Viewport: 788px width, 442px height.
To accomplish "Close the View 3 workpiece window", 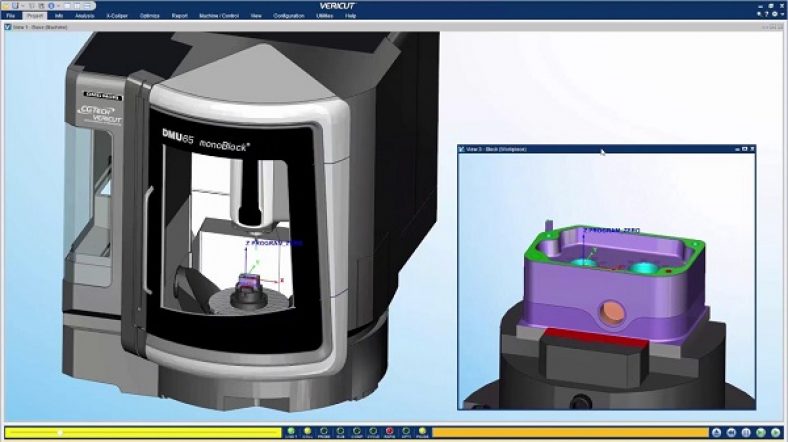I will pyautogui.click(x=752, y=149).
